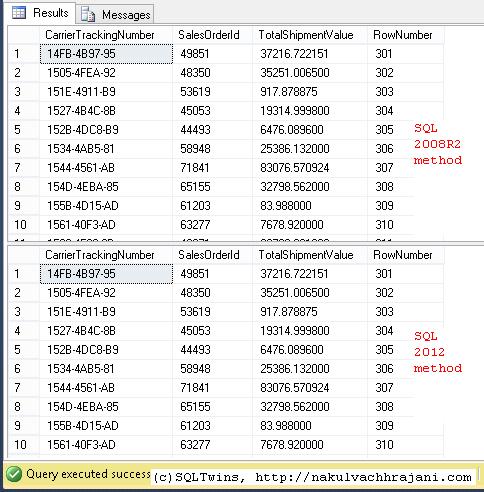This screenshot has width=484, height=492.
Task: Select cell 1544-4561-AB in bottom grid
Action: coord(106,388)
